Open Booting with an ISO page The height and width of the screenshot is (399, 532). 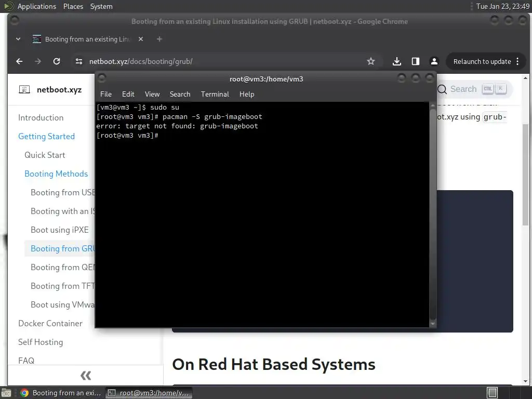coord(63,211)
